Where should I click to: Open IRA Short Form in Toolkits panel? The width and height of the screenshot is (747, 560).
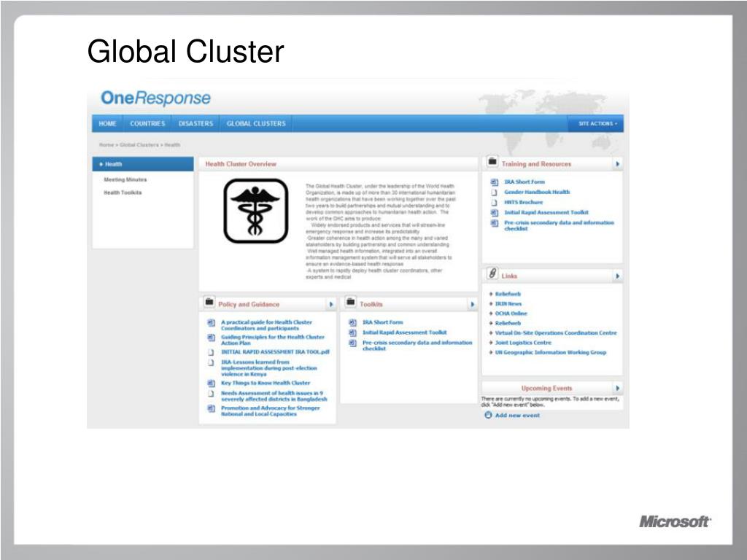tap(382, 322)
